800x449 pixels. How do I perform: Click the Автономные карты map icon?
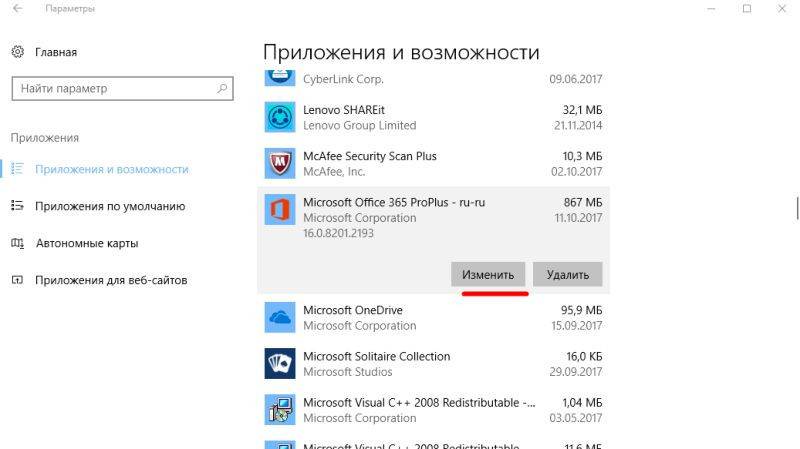tap(17, 243)
